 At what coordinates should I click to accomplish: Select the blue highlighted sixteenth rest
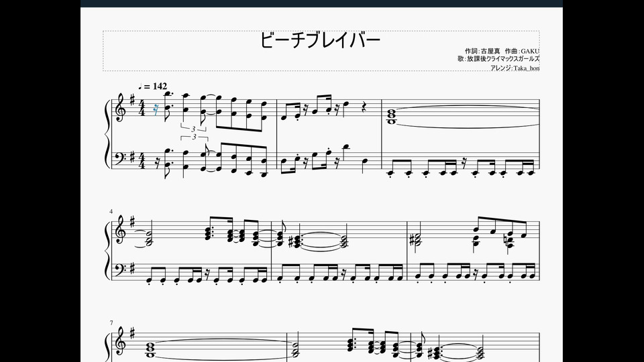click(x=156, y=109)
